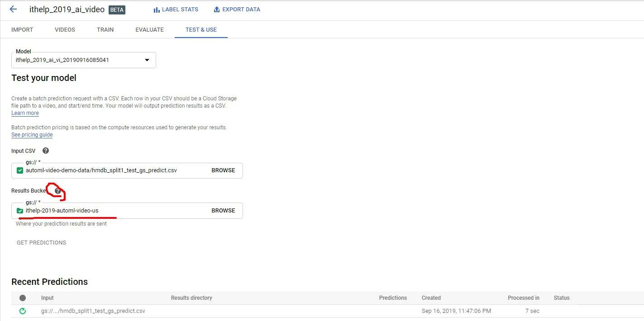This screenshot has height=321, width=644.
Task: Toggle the green check beside Results Bucket path
Action: coord(20,211)
